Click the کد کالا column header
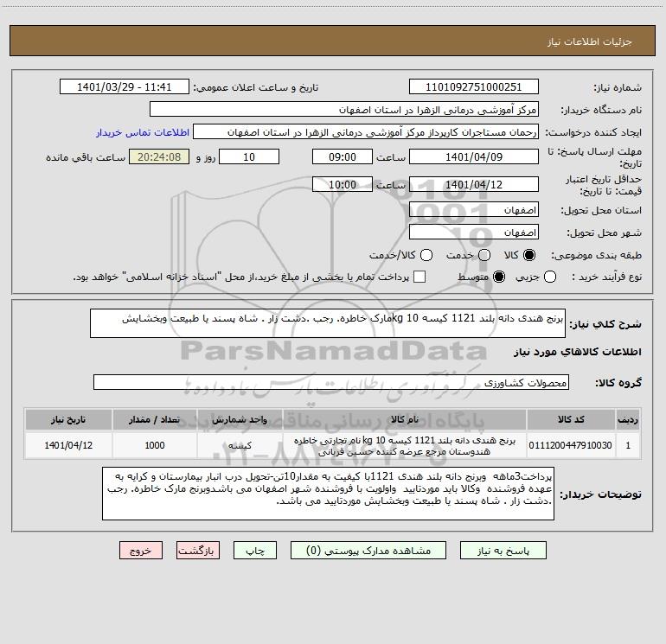This screenshot has width=666, height=644. click(571, 420)
